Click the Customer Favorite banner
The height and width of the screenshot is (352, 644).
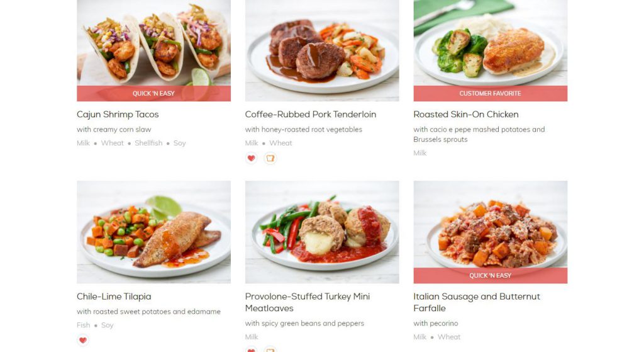pyautogui.click(x=491, y=93)
